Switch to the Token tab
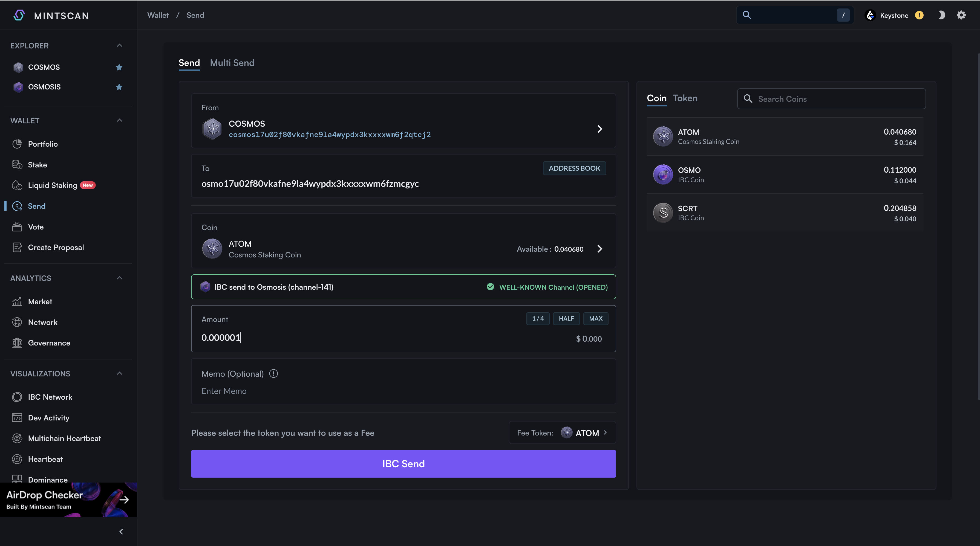The image size is (980, 546). (685, 98)
